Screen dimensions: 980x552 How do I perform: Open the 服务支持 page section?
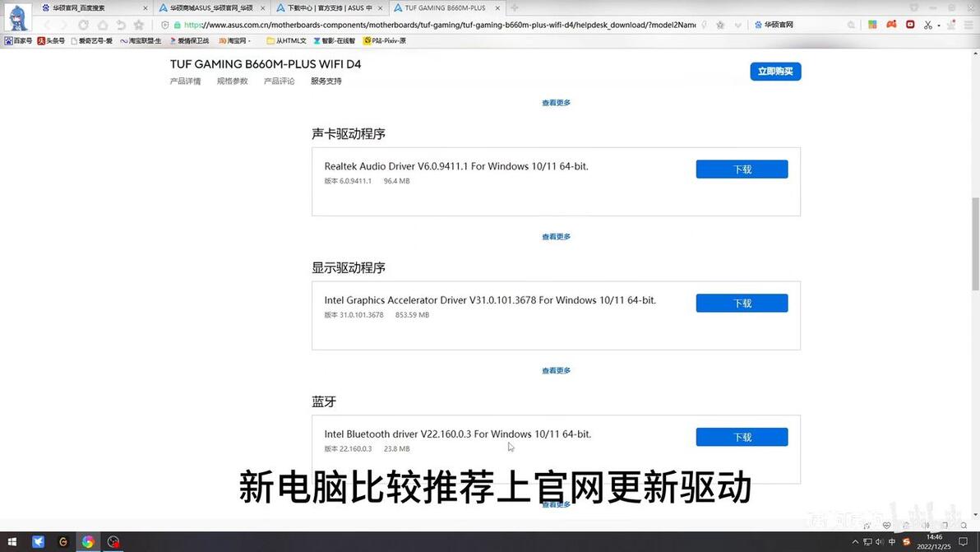tap(326, 81)
